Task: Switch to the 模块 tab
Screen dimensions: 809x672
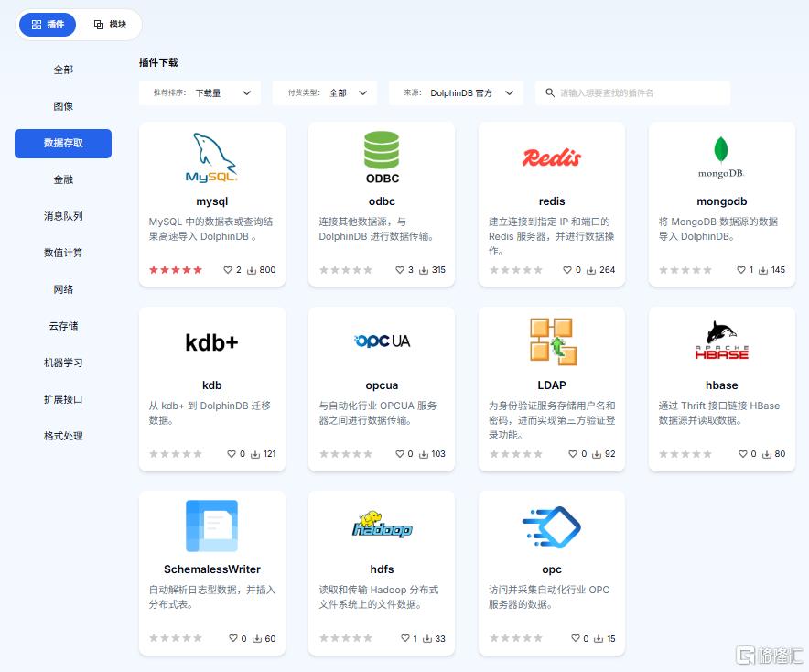Action: pos(110,24)
